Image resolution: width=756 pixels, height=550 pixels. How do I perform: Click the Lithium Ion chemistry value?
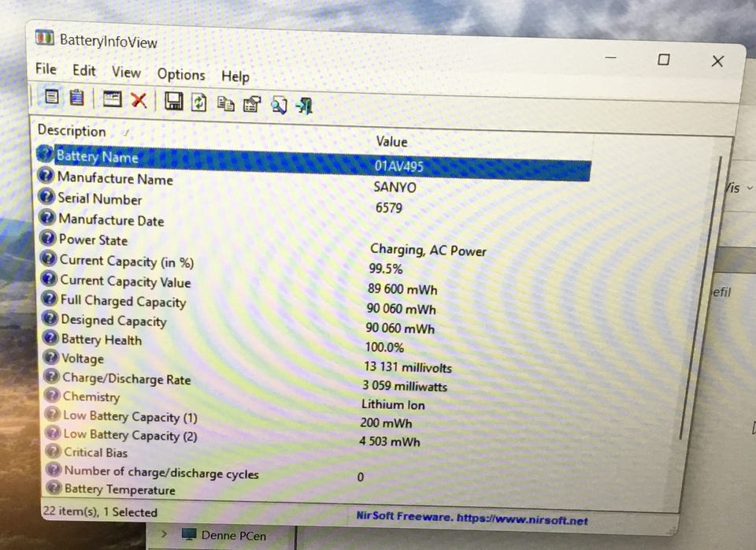pyautogui.click(x=393, y=404)
